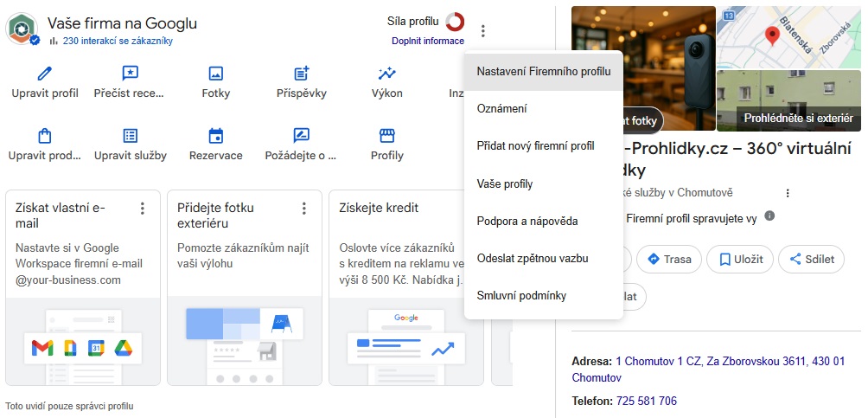Click Upravit produkty shopping bag icon

[45, 136]
